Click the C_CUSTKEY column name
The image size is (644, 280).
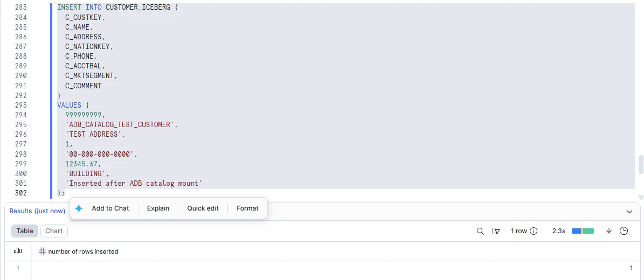(x=84, y=17)
